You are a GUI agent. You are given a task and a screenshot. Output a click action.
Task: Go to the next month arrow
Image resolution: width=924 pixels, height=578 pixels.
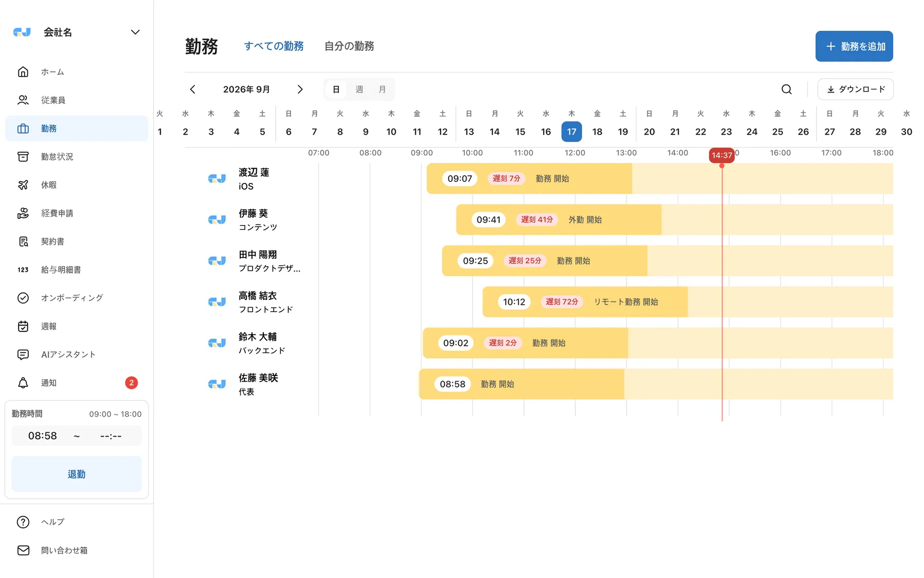coord(300,89)
